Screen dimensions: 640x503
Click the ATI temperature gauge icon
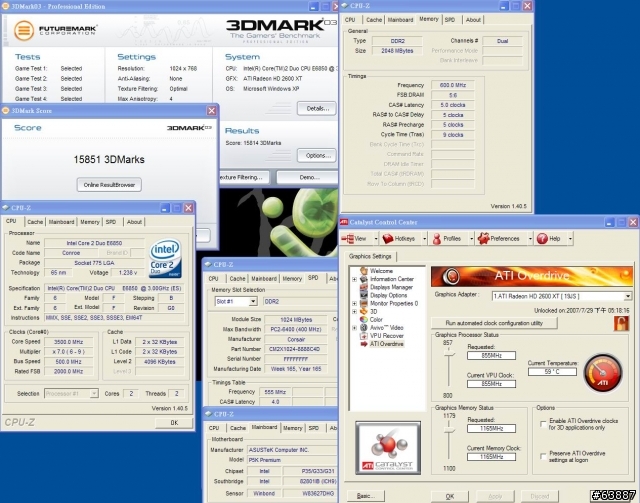[x=603, y=373]
